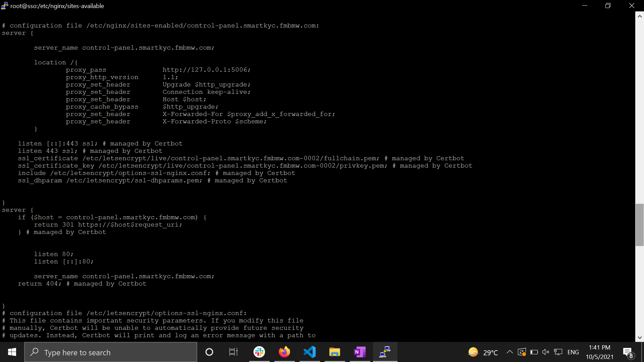Open notification center with 8 notifications
The height and width of the screenshot is (362, 644).
(x=628, y=352)
